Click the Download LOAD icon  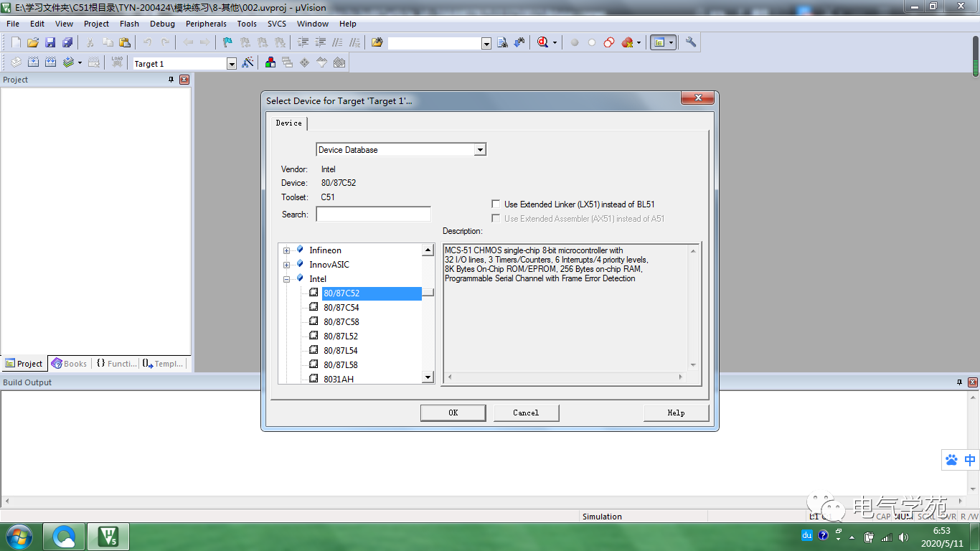117,62
